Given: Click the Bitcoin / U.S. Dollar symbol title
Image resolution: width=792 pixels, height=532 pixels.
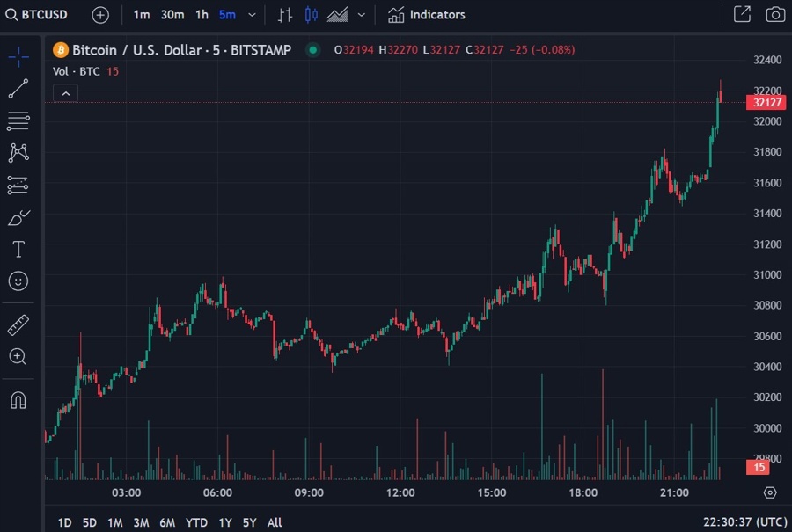Looking at the screenshot, I should pyautogui.click(x=181, y=50).
